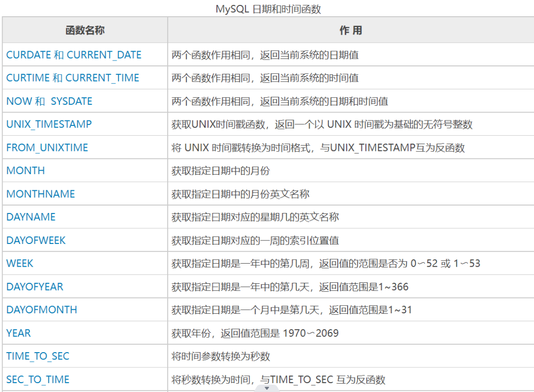Click the description 获取指定日期中的月份英文名称
The width and height of the screenshot is (534, 392).
(x=240, y=194)
